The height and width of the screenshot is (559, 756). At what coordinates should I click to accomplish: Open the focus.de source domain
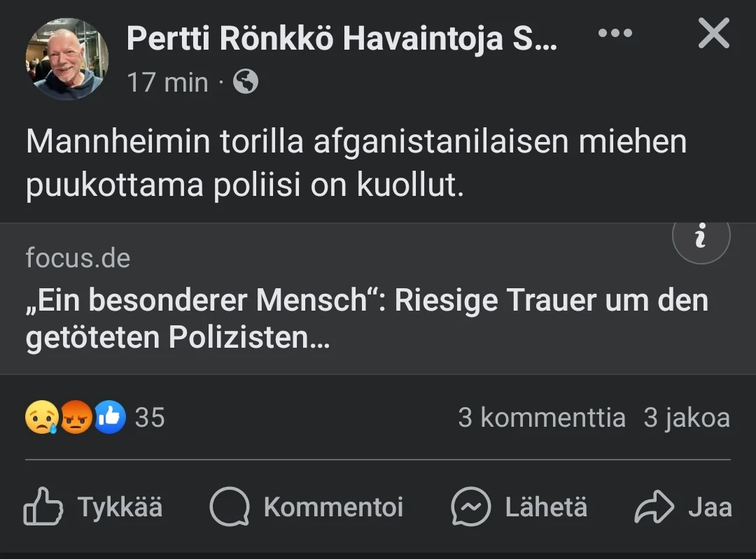(78, 258)
